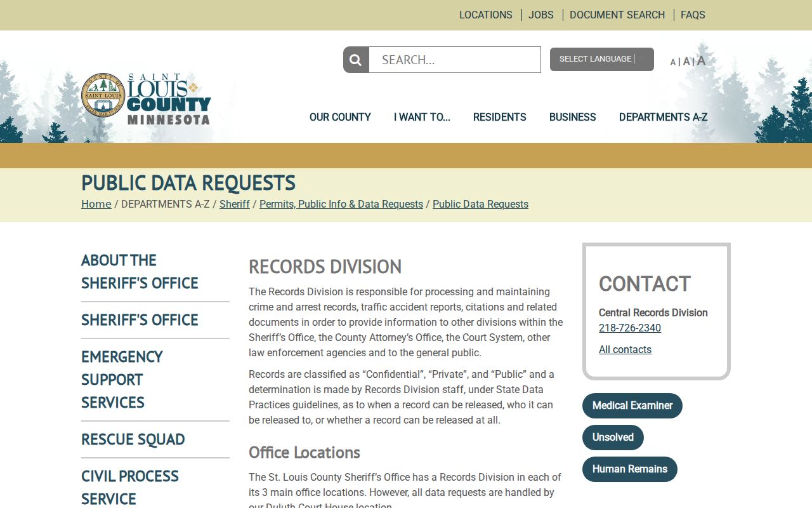Open the St. Louis County logo homepage
Viewport: 812px width, 508px height.
(x=146, y=99)
